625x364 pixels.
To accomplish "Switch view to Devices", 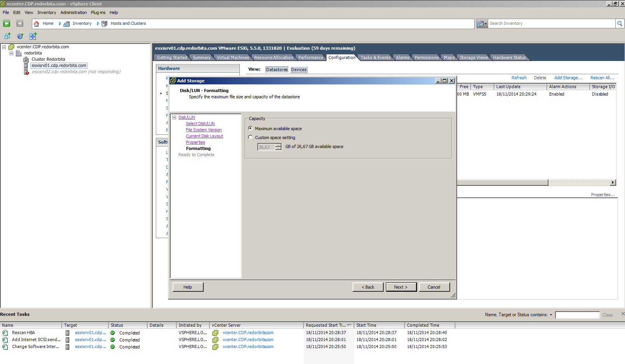I will tap(299, 70).
